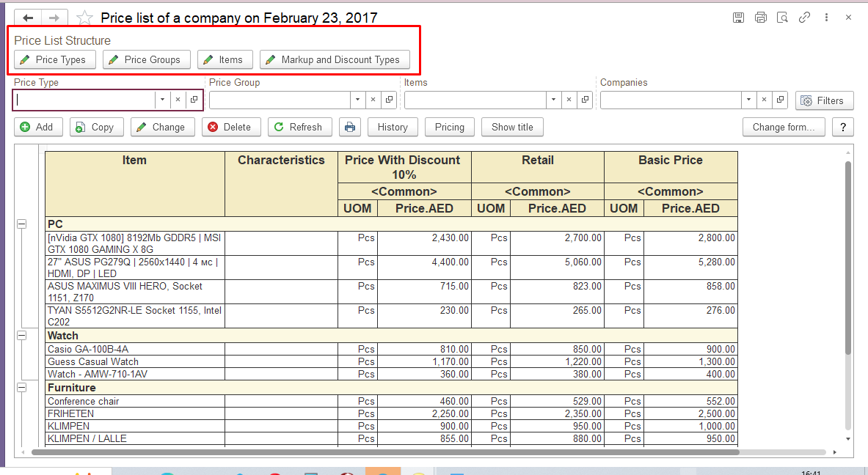This screenshot has height=475, width=868.
Task: Select the TYAN S5512G2NR-LE item
Action: click(135, 316)
